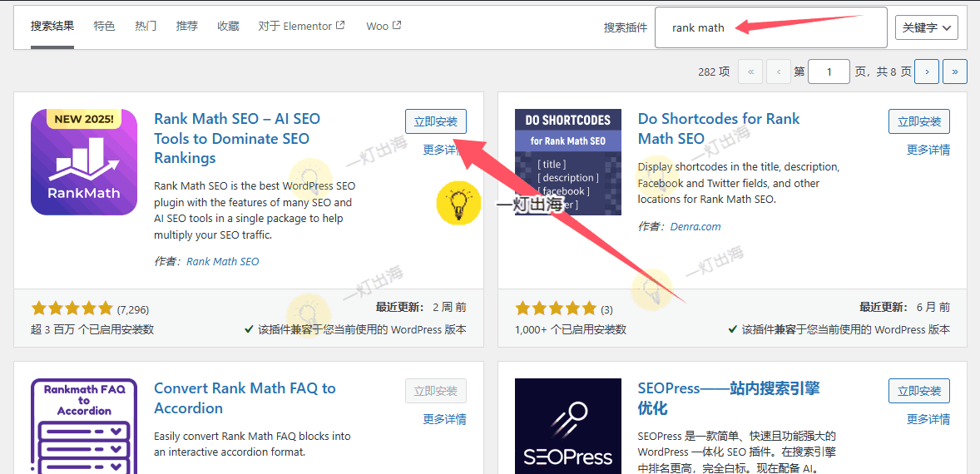The width and height of the screenshot is (980, 474).
Task: Click the Do Shortcodes plugin thumbnail
Action: click(x=567, y=162)
